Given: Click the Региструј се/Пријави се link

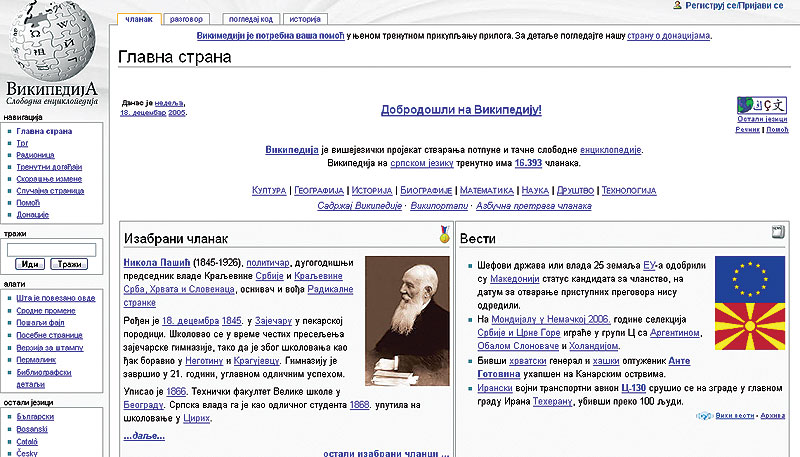Looking at the screenshot, I should [x=734, y=6].
